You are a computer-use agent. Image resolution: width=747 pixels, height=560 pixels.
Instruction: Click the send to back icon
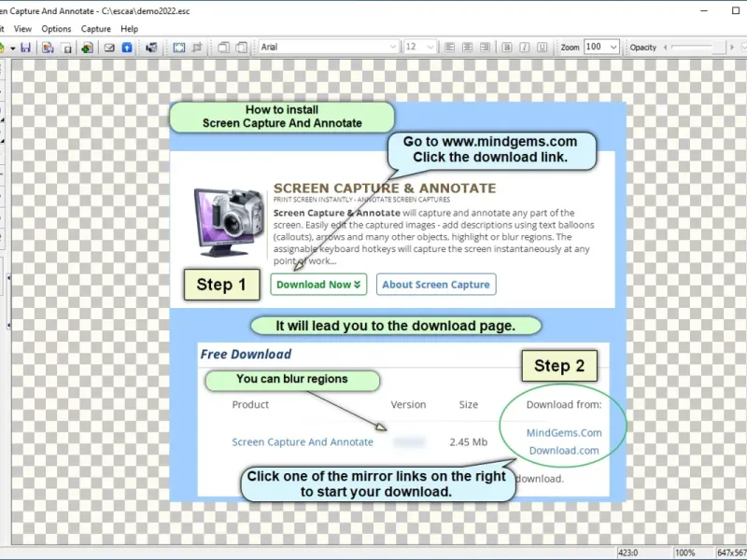[242, 48]
